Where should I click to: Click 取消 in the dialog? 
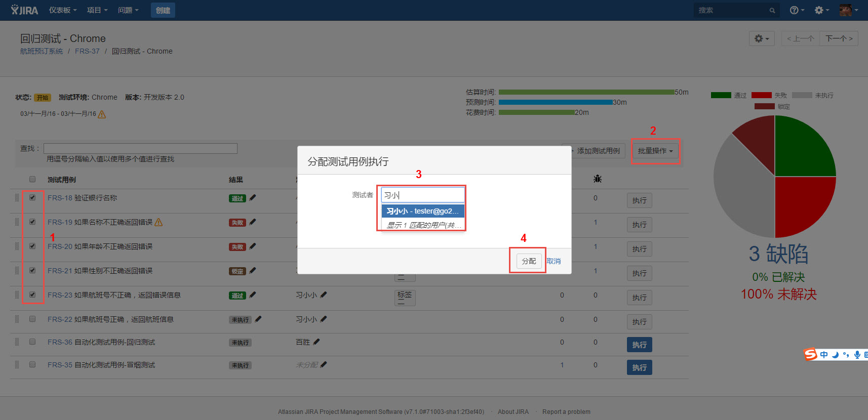(554, 261)
